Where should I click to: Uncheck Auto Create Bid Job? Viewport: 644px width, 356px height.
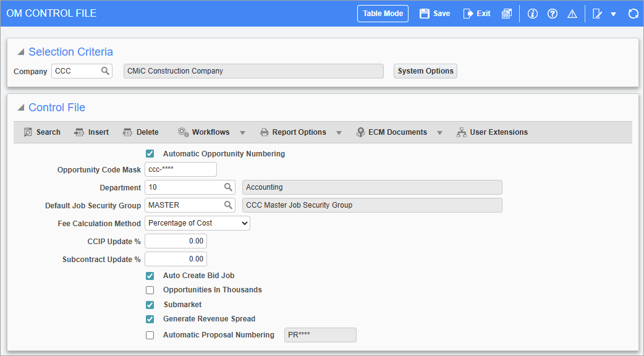150,275
